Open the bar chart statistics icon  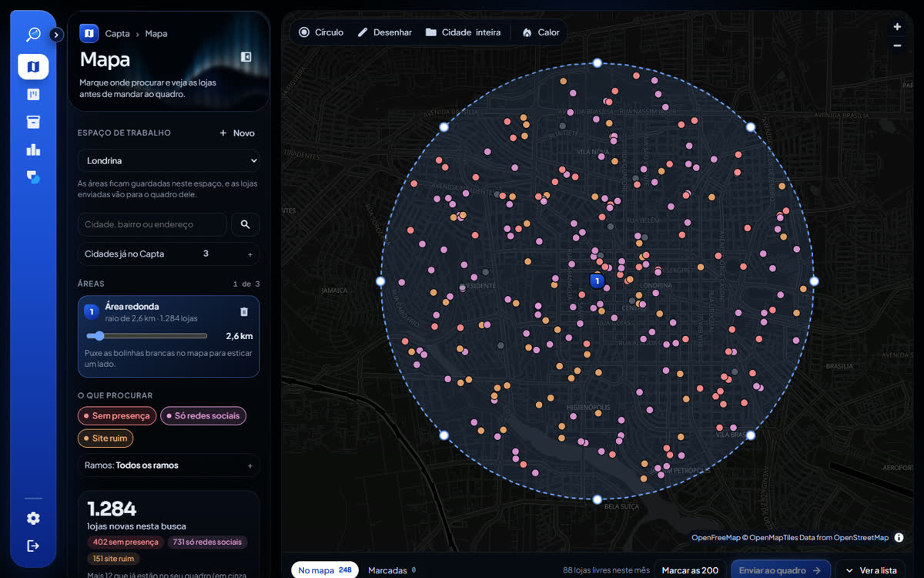[x=33, y=150]
